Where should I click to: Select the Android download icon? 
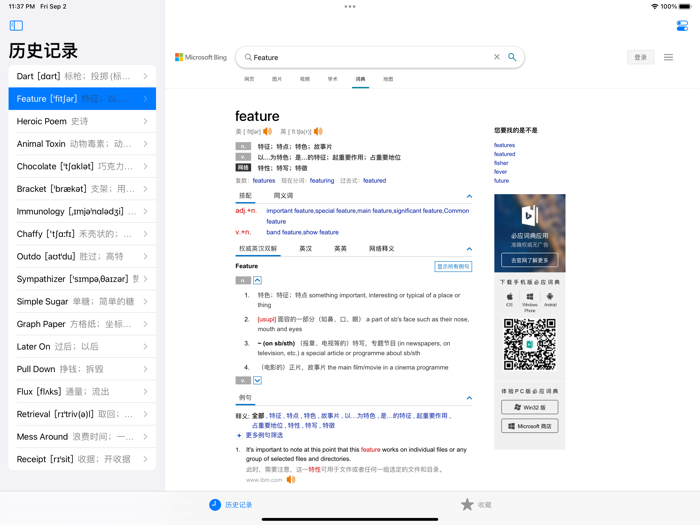(550, 299)
